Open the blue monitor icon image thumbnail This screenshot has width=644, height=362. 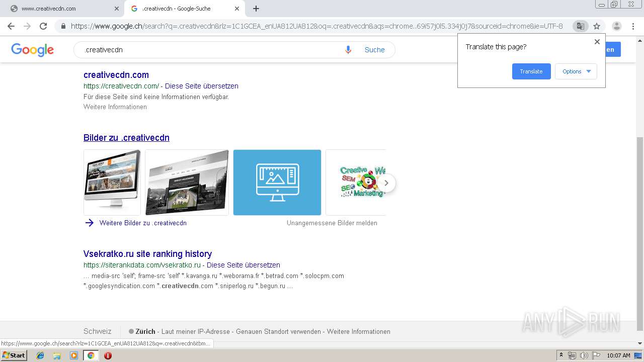click(x=277, y=183)
